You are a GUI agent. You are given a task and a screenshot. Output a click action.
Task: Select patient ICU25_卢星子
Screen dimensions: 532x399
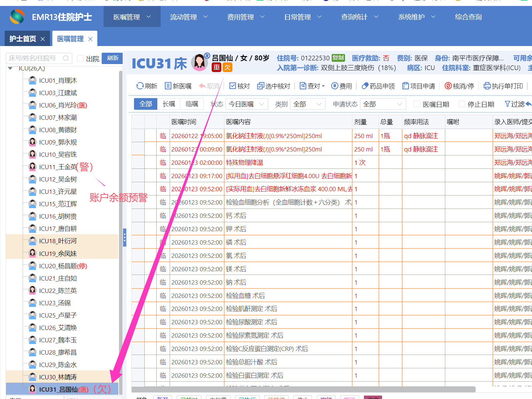coord(58,315)
